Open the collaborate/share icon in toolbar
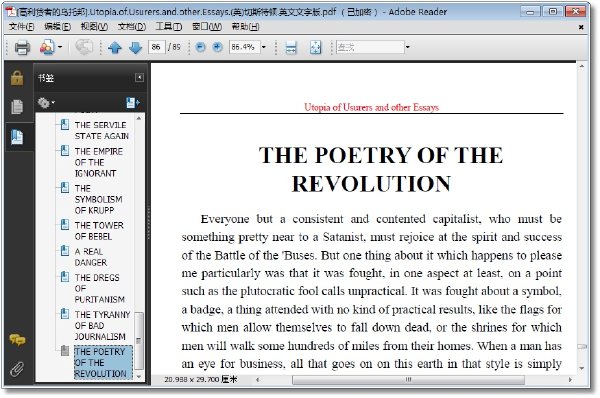The height and width of the screenshot is (398, 600). pyautogui.click(x=47, y=47)
